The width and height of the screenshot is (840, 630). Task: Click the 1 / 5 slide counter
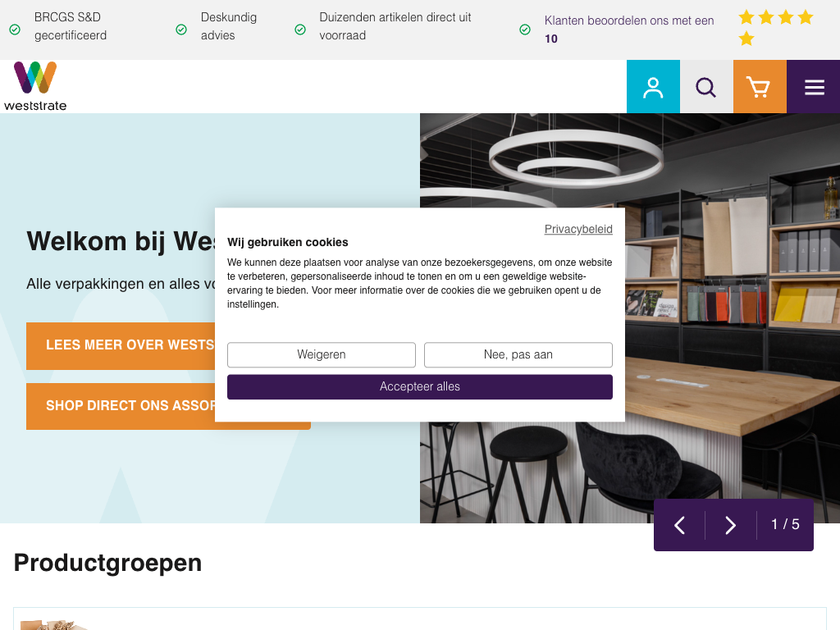(x=785, y=524)
